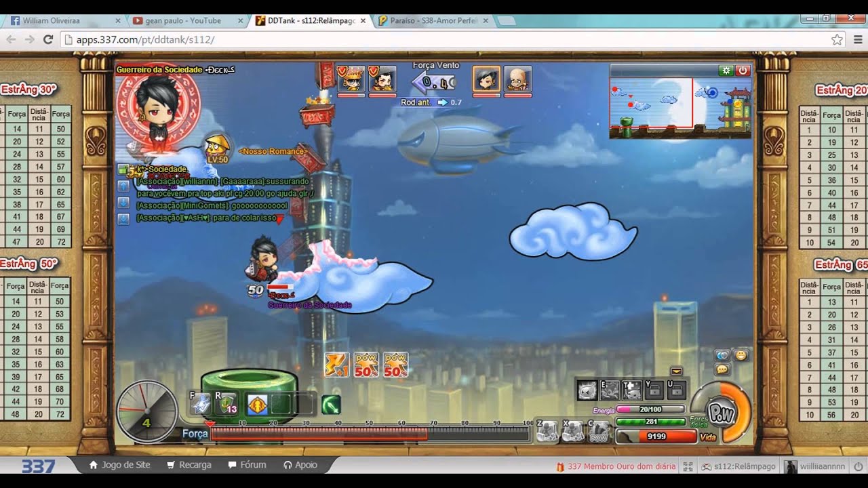Image resolution: width=868 pixels, height=488 pixels.
Task: Collapse the prop skill panel arrow
Action: click(676, 371)
